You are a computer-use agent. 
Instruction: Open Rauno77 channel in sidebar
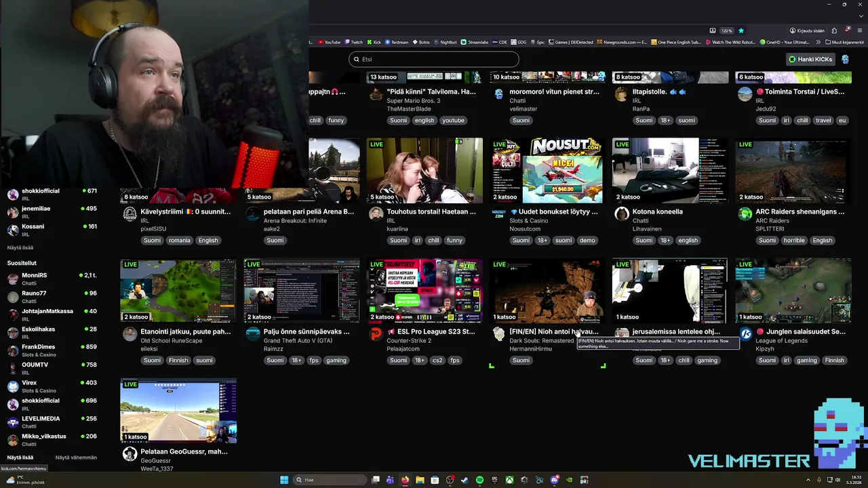pyautogui.click(x=52, y=297)
